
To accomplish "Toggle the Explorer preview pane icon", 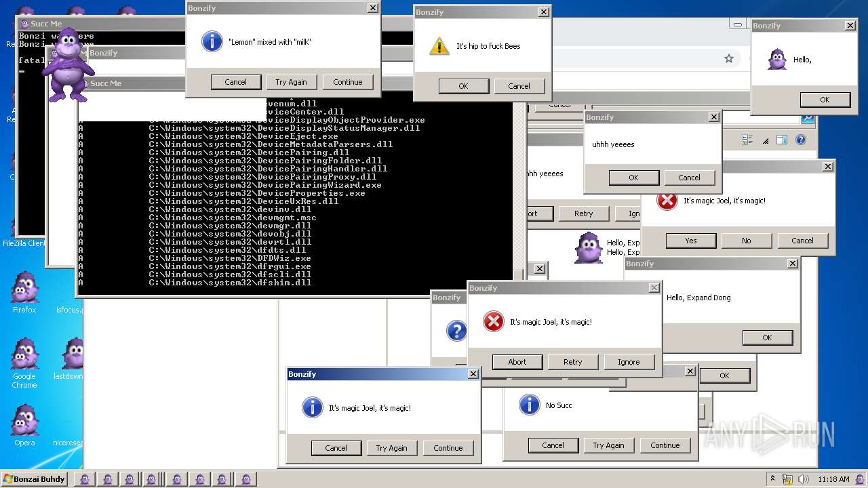I will pyautogui.click(x=781, y=140).
